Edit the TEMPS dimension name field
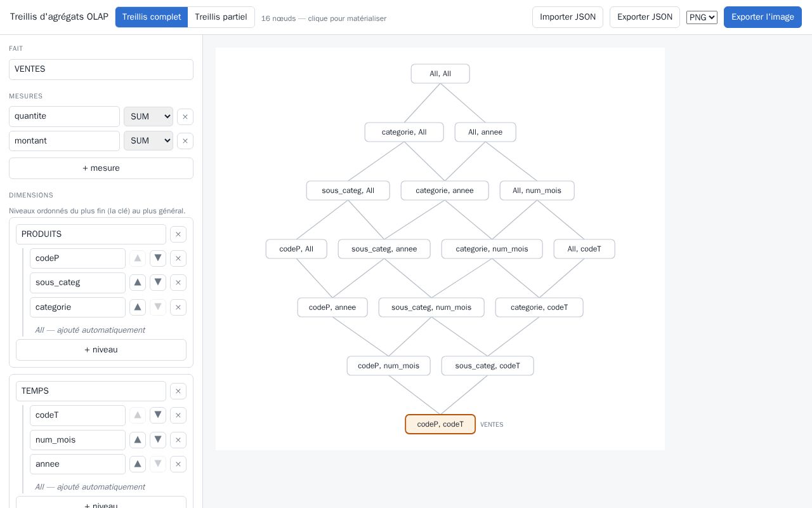 coord(91,391)
